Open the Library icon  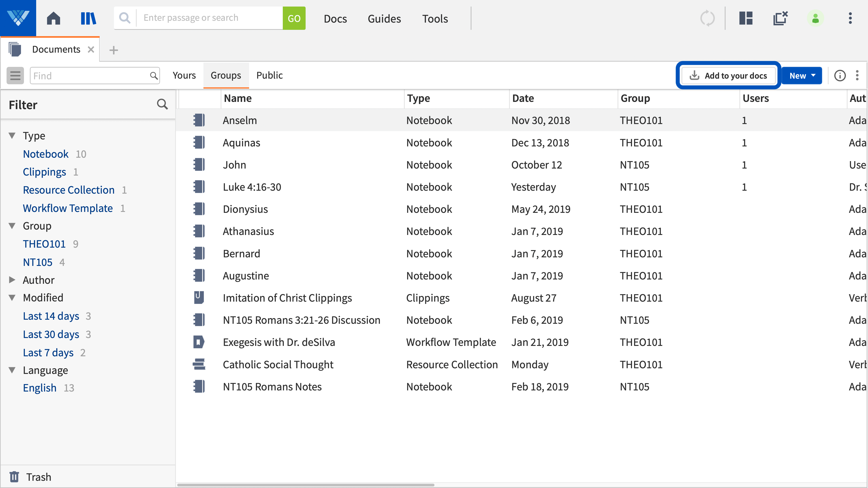pos(88,18)
